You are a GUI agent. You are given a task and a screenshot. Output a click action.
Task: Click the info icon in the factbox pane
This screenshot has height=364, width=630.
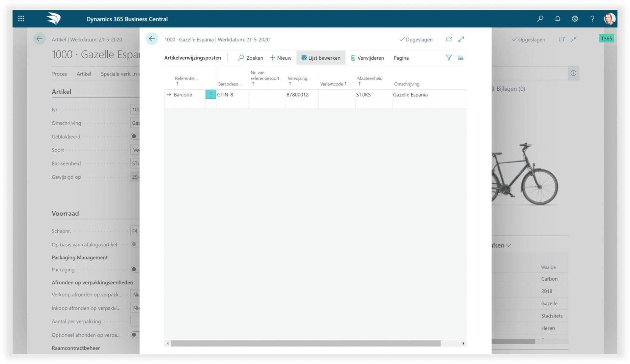573,73
